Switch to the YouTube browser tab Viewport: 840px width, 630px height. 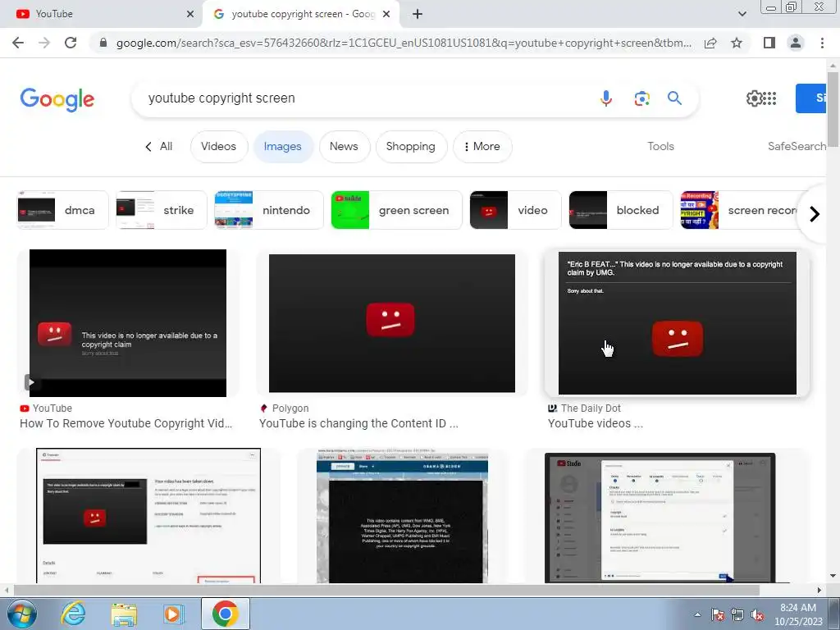click(101, 14)
